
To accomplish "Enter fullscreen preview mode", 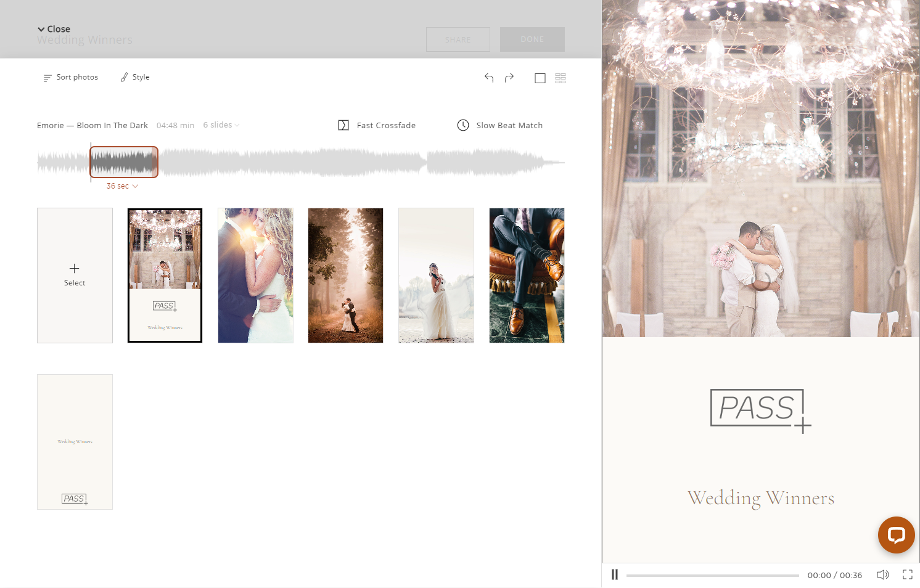I will 908,574.
